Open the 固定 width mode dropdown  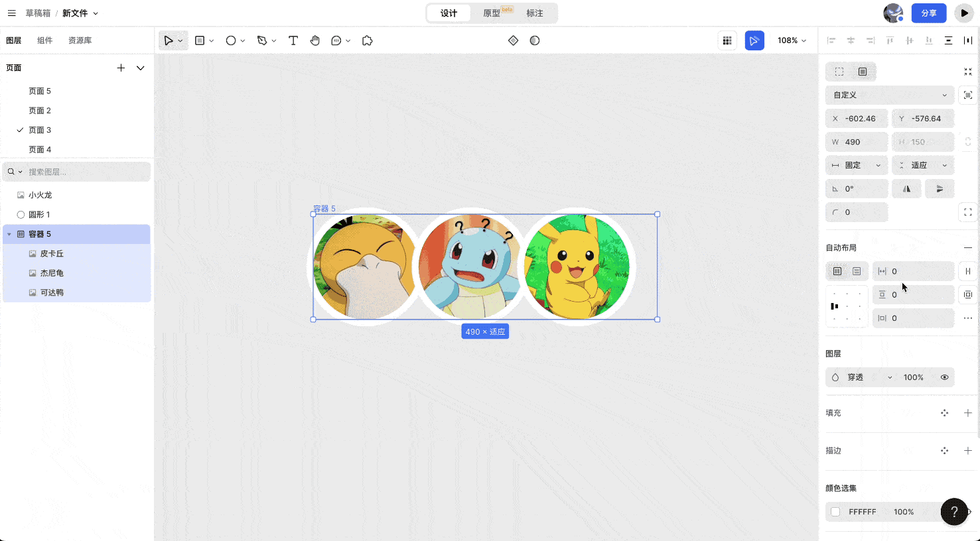[857, 165]
